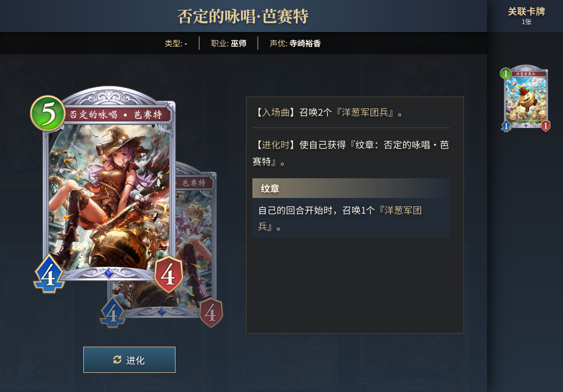Select the 纹章 section header

pos(351,188)
